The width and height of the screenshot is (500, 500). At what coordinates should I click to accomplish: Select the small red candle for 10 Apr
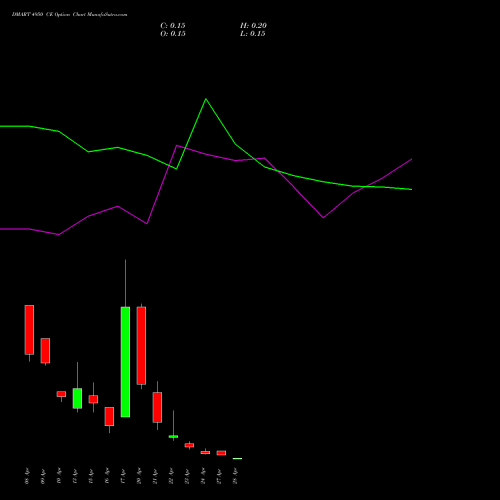61,394
